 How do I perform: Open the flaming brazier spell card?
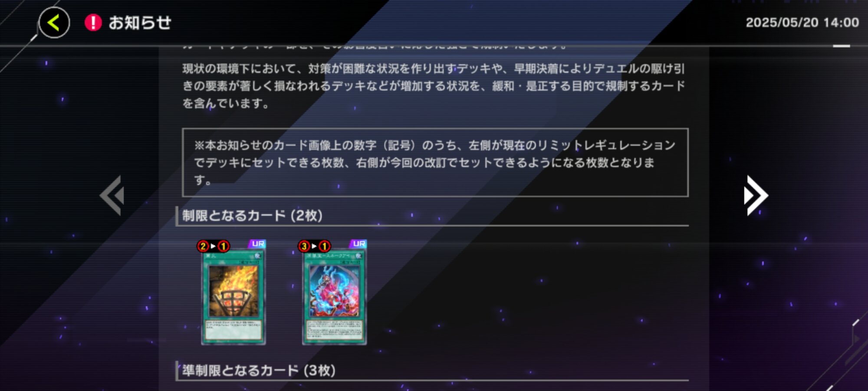(x=233, y=297)
